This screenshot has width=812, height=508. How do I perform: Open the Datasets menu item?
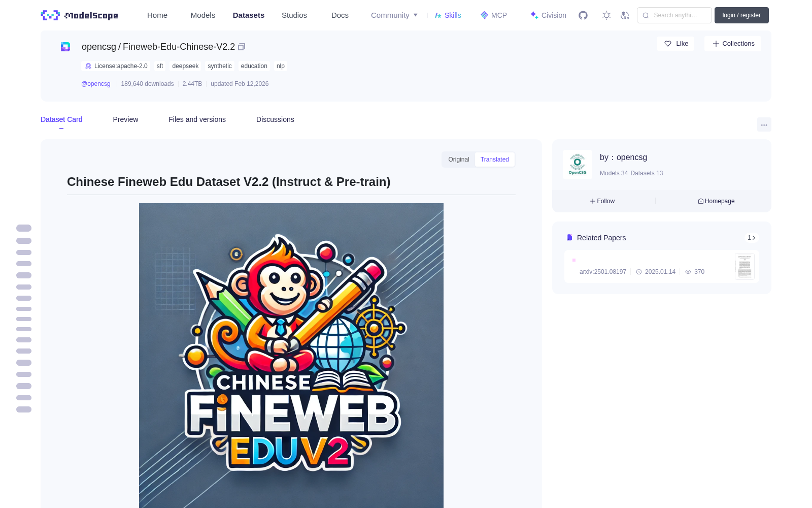[249, 15]
